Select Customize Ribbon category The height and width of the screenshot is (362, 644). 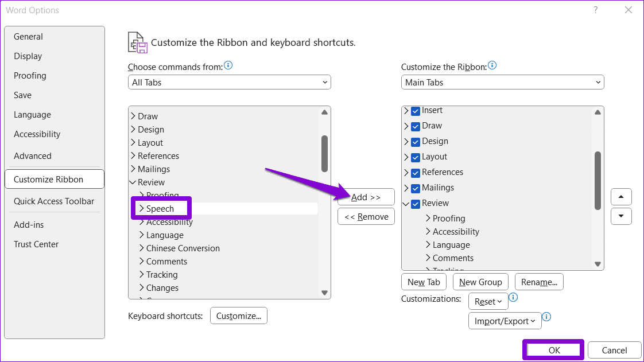55,180
